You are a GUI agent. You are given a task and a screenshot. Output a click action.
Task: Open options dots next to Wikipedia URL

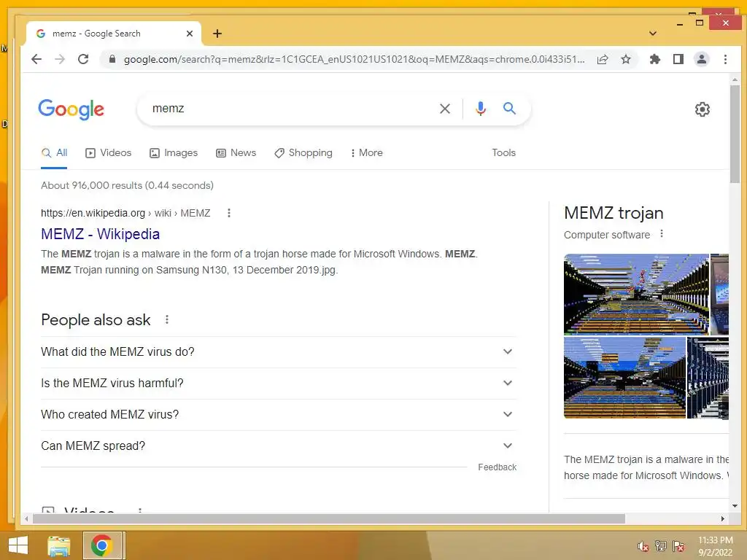coord(228,213)
